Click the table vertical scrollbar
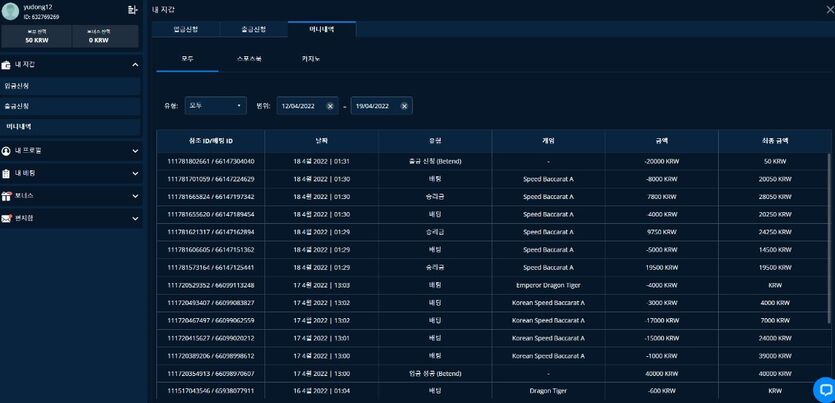 829,240
